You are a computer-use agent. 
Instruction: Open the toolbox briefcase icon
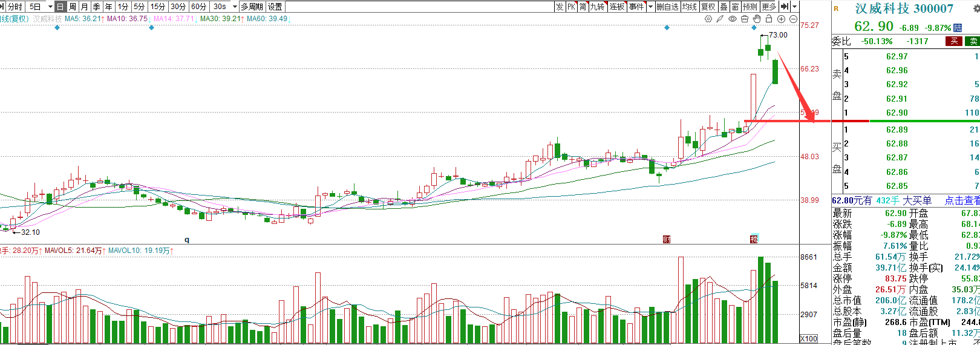pos(745,19)
